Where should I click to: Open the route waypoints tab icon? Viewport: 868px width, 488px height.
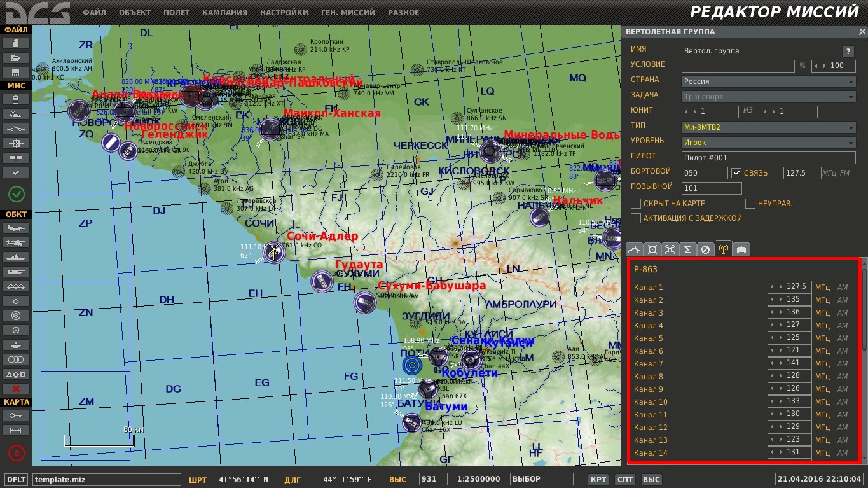pos(634,249)
